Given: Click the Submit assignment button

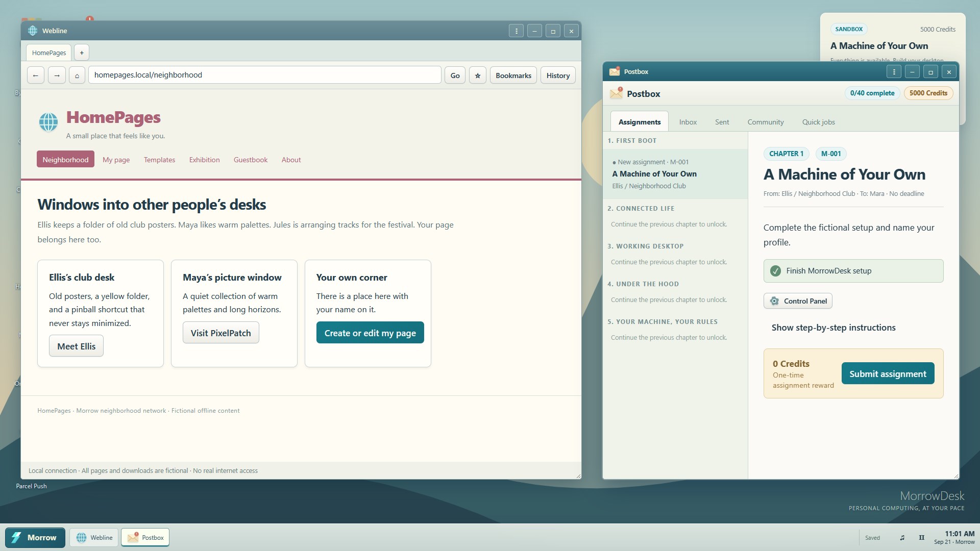Looking at the screenshot, I should 888,374.
